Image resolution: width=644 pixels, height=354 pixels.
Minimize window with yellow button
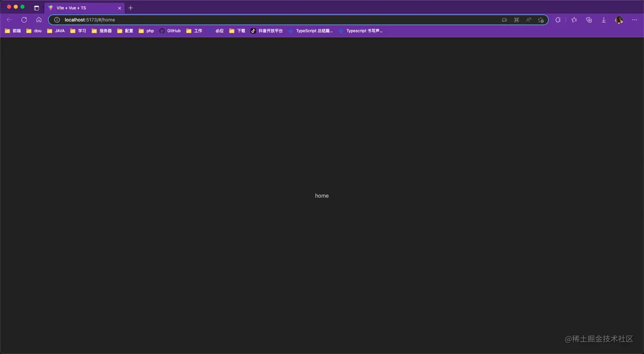pyautogui.click(x=16, y=7)
